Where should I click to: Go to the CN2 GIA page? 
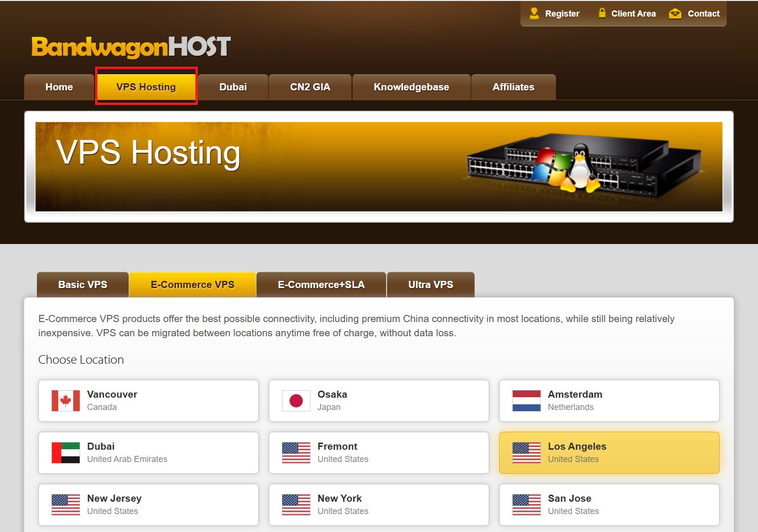(x=310, y=87)
